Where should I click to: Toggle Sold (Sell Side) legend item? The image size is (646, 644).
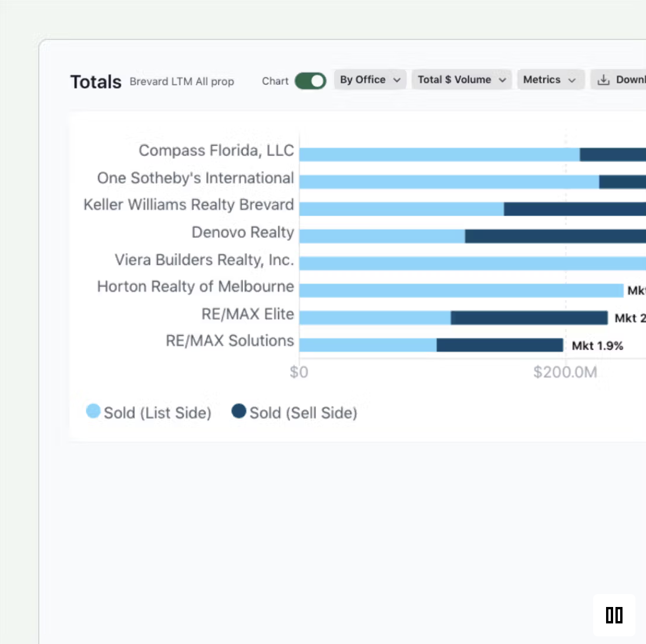click(x=294, y=412)
